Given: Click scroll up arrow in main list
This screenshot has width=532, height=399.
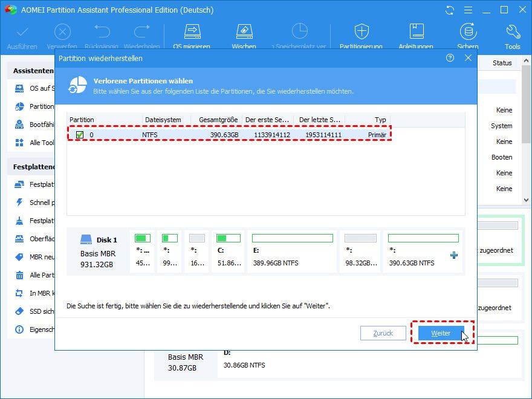Looking at the screenshot, I should point(526,61).
